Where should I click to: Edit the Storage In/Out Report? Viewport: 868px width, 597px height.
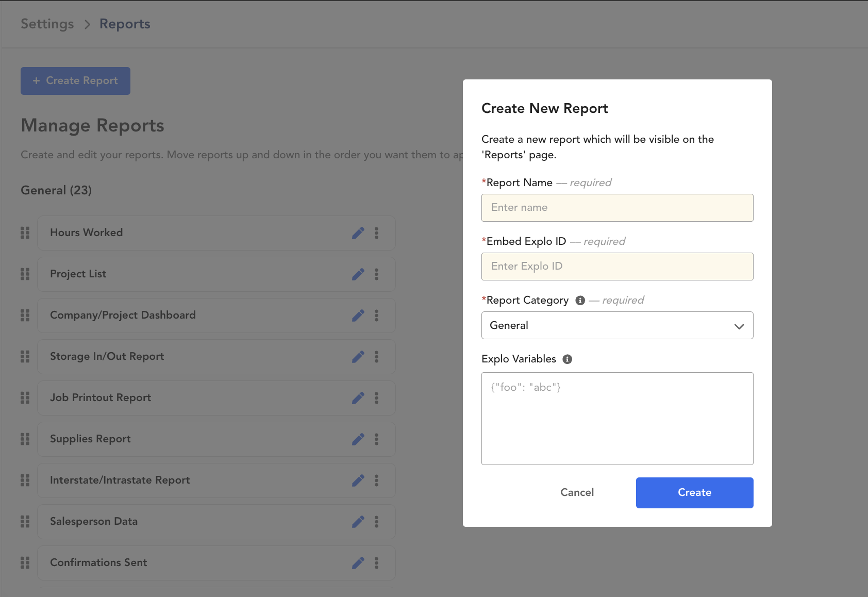(358, 357)
